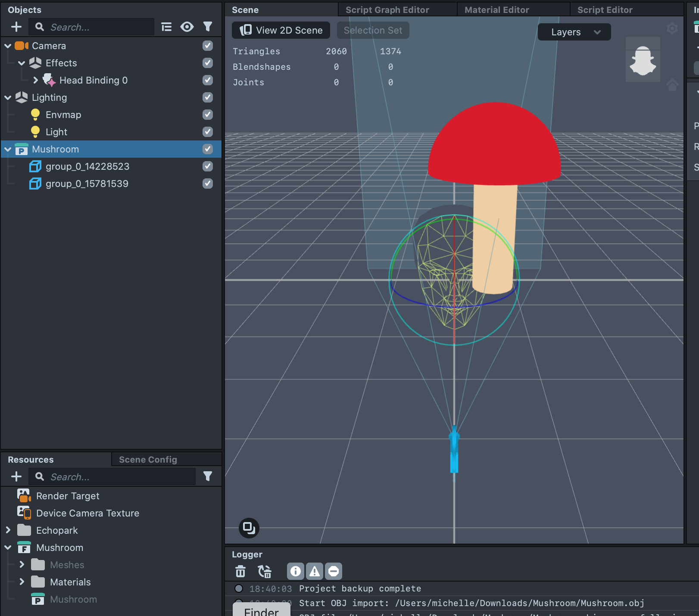Click the View 2D Scene button
The width and height of the screenshot is (699, 616).
(x=281, y=30)
